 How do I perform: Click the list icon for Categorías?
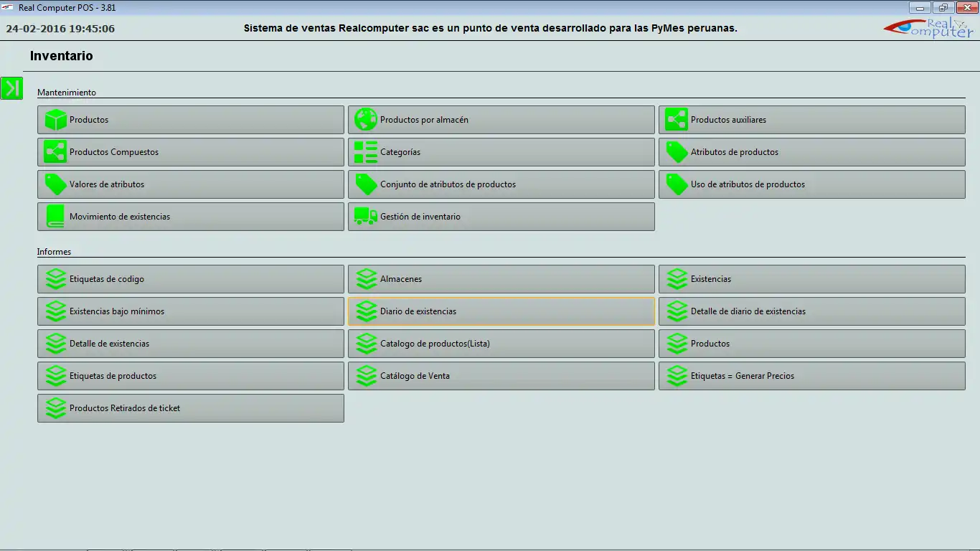(366, 152)
